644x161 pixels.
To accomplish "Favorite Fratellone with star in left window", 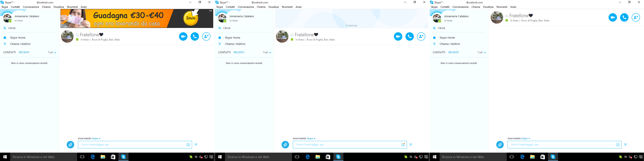I will click(77, 35).
